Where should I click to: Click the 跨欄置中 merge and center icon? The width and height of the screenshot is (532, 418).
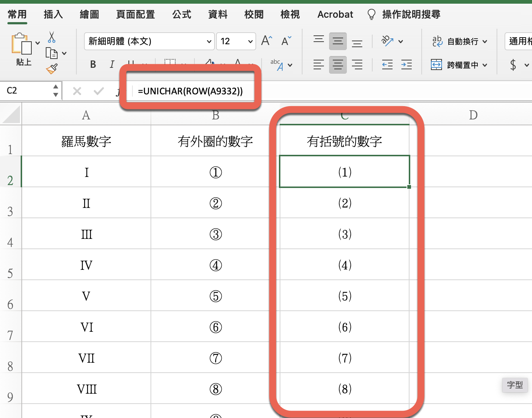pos(436,65)
